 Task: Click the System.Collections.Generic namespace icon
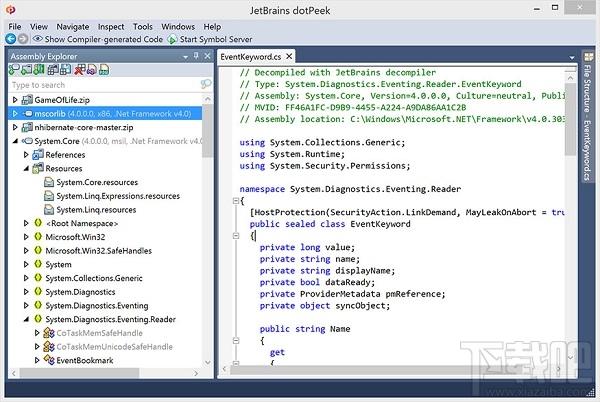[x=38, y=278]
